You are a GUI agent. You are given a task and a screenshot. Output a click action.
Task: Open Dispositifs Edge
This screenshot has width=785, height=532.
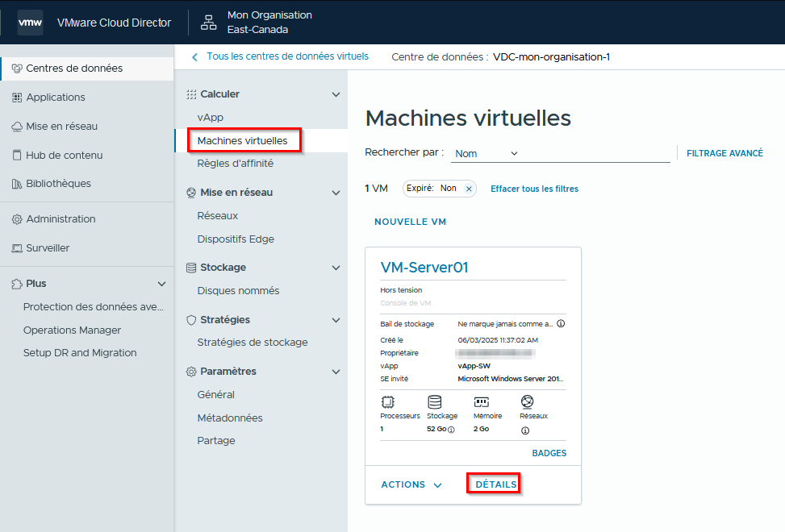(x=236, y=239)
